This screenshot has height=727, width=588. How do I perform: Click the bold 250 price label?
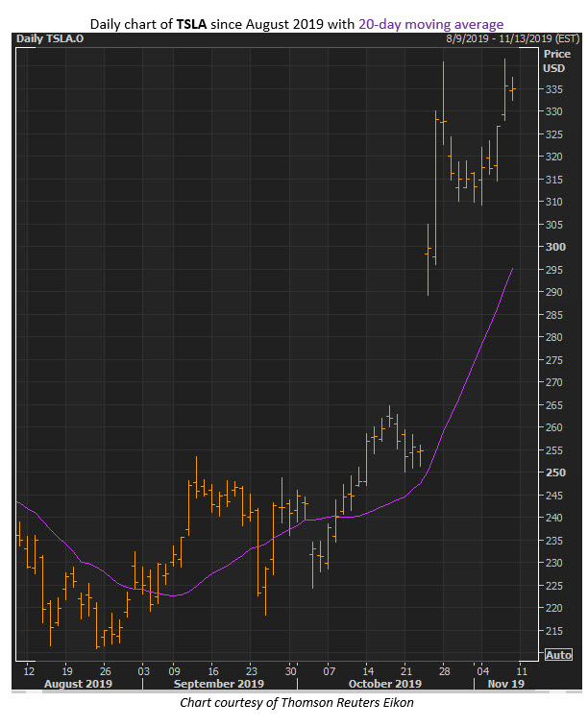555,473
